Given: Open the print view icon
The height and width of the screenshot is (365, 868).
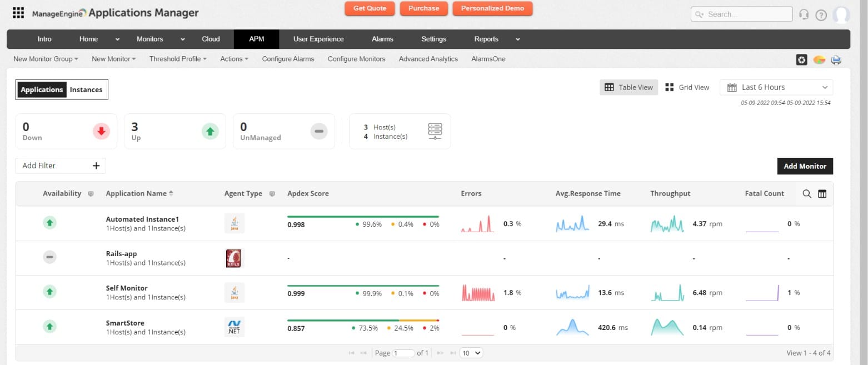Looking at the screenshot, I should [836, 59].
